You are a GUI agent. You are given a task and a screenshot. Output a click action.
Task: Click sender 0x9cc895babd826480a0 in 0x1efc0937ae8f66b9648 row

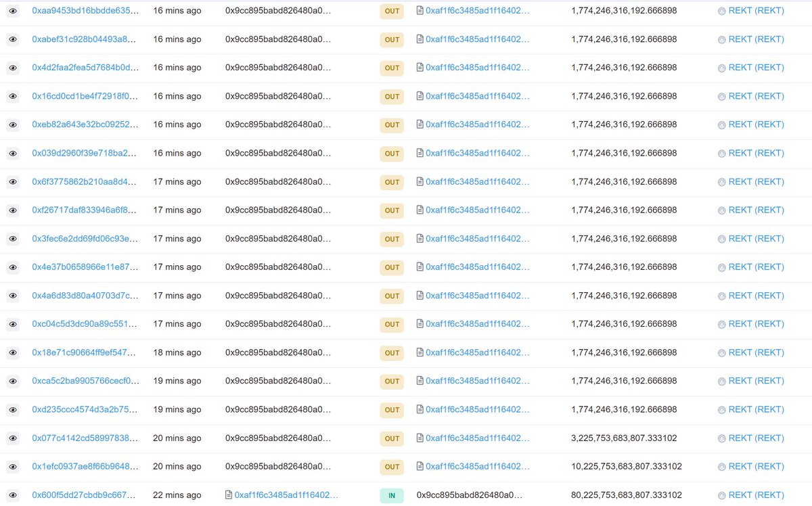[278, 467]
